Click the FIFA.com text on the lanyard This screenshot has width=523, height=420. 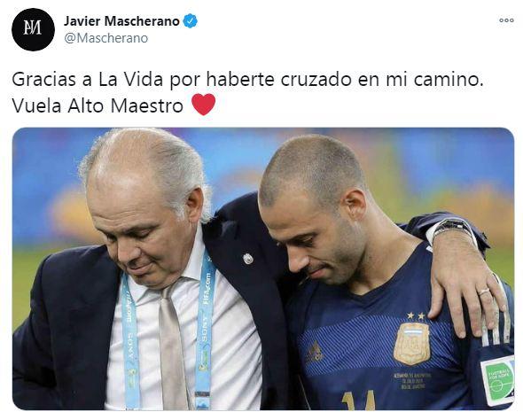pyautogui.click(x=207, y=288)
